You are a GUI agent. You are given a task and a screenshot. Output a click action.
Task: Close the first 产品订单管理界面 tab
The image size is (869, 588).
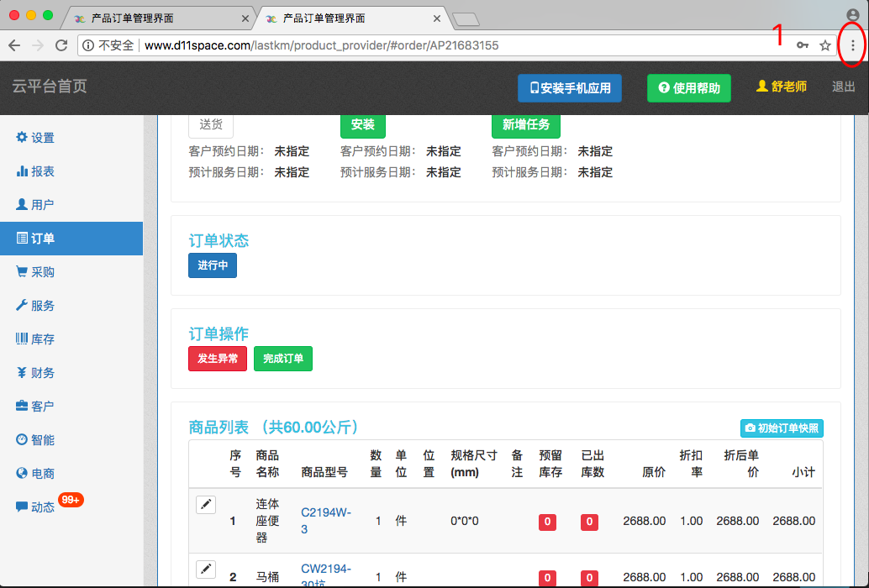coord(245,18)
